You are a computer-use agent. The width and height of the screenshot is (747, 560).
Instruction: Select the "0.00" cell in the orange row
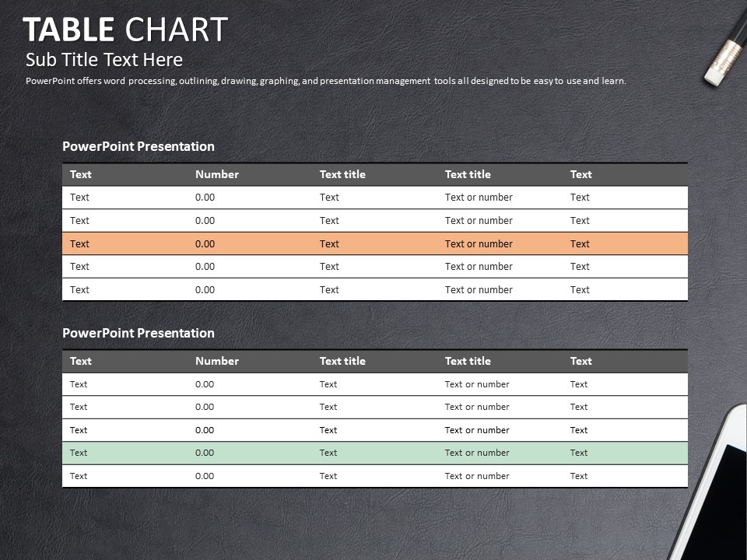[x=205, y=243]
